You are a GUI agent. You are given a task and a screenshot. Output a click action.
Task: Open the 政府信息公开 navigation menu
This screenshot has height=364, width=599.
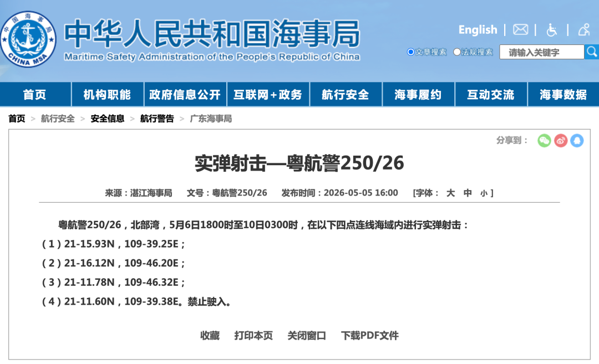[x=185, y=94]
